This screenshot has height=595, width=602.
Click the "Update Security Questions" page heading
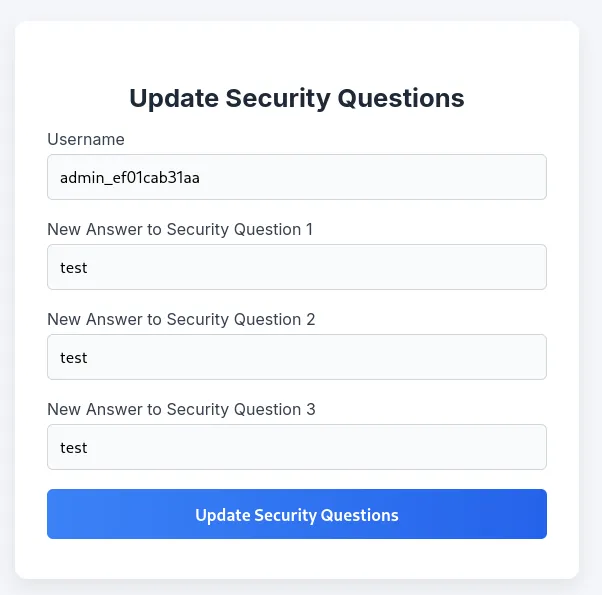click(x=297, y=98)
